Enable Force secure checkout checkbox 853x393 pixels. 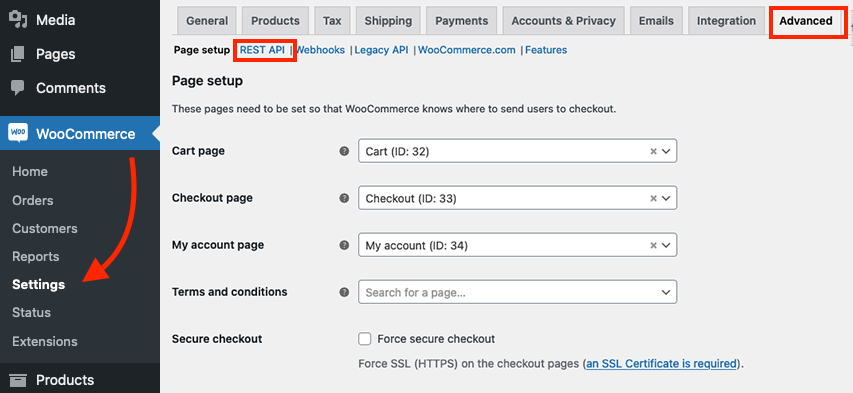pyautogui.click(x=364, y=339)
